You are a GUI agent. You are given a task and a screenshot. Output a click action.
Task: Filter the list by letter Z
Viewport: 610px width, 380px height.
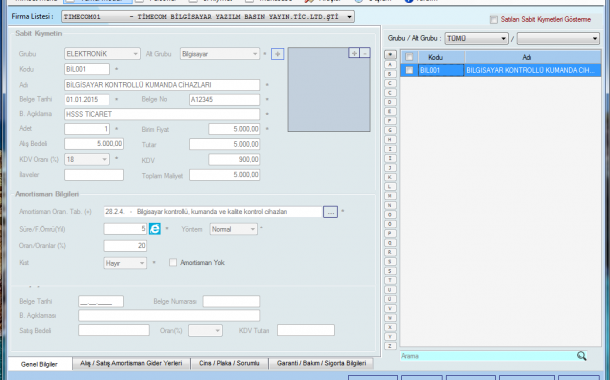tap(390, 346)
